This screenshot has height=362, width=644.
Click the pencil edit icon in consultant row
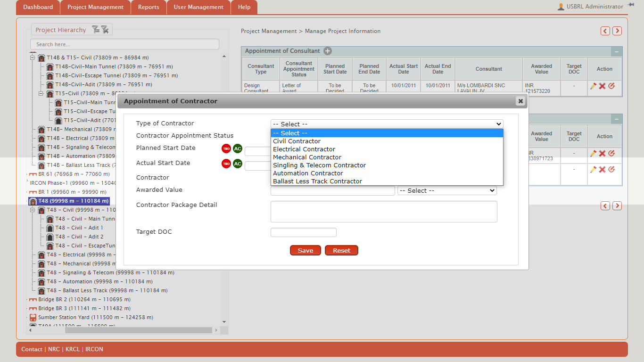(593, 86)
